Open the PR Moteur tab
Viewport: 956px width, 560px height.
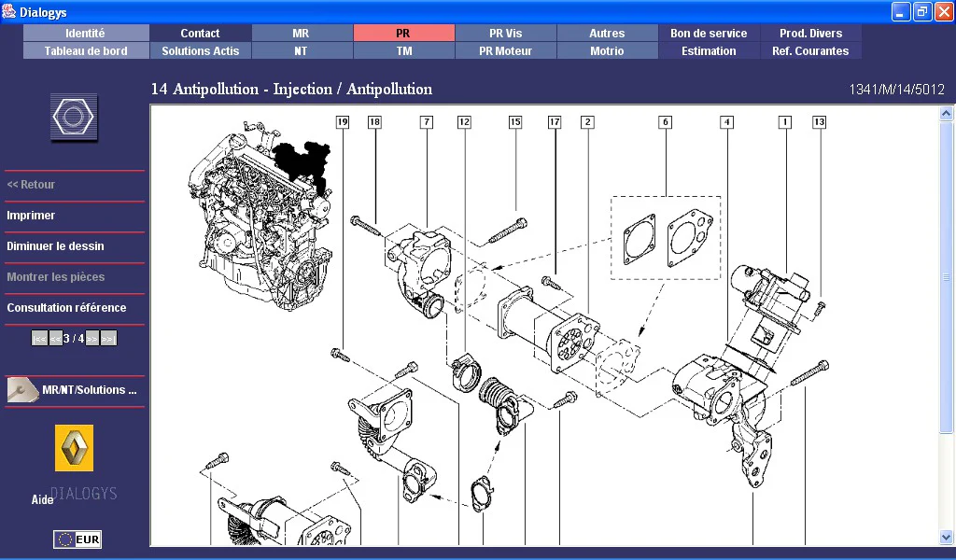(505, 51)
